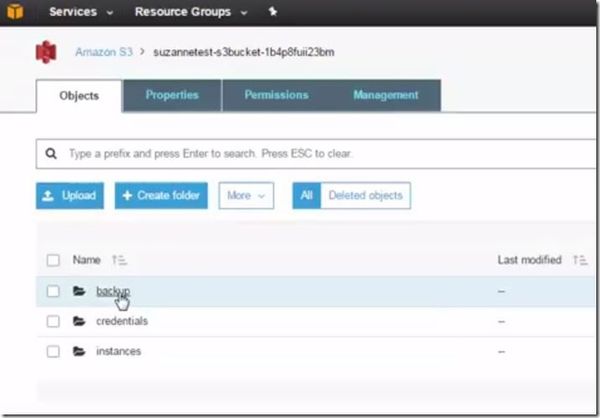600x418 pixels.
Task: Switch to the Objects tab
Action: pyautogui.click(x=79, y=96)
